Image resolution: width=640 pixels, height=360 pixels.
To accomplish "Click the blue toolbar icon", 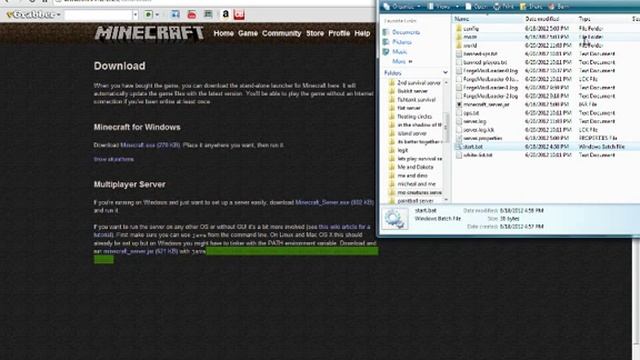I will pos(176,14).
